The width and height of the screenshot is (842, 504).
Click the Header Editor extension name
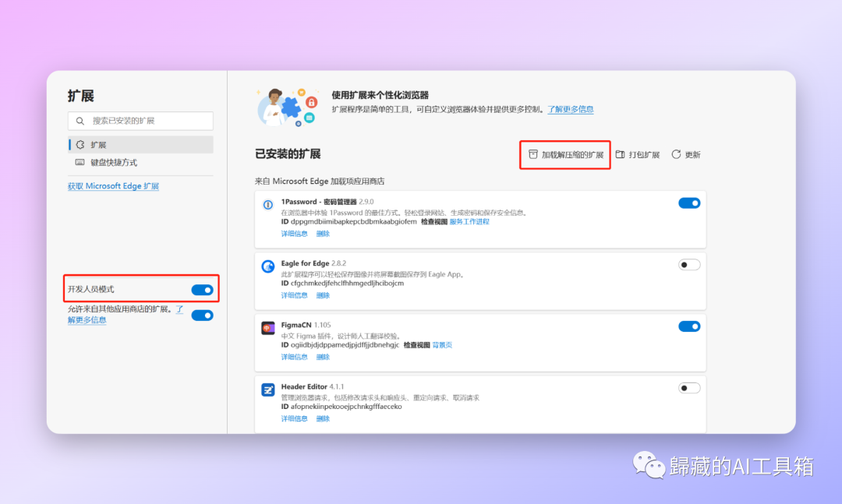(304, 387)
